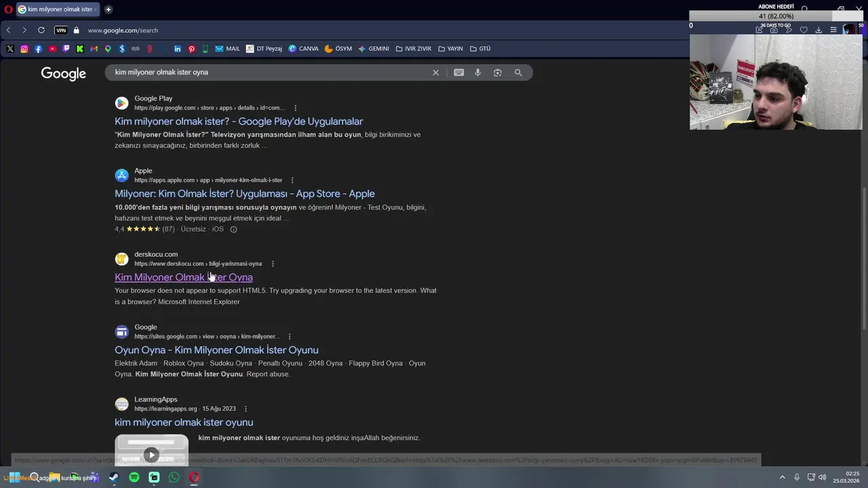Screen dimensions: 868x488
Task: Open the Twitch bookmark icon
Action: click(66, 49)
